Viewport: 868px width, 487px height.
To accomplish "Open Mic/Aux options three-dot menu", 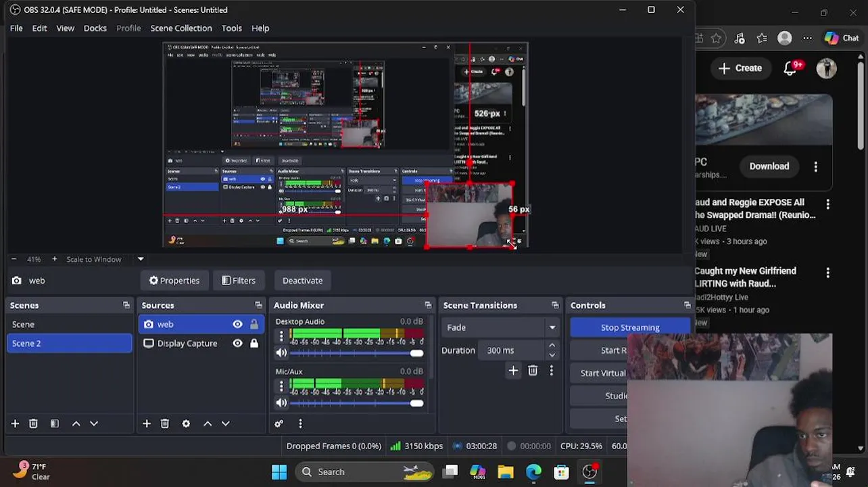I will pyautogui.click(x=281, y=386).
